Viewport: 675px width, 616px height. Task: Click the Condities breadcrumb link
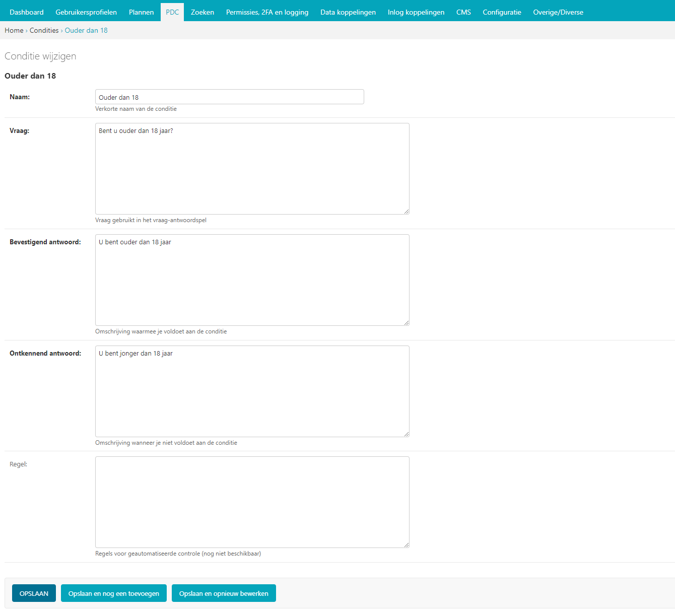[44, 30]
